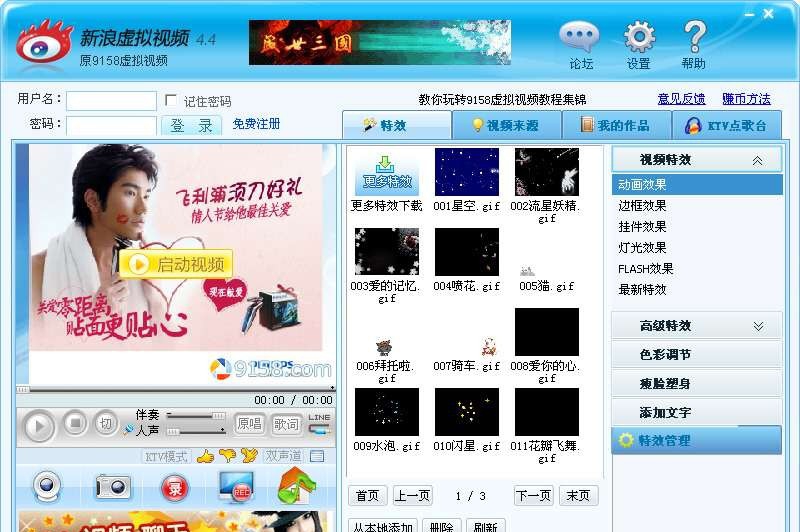Toggle 双声道 dual channel
Image resolution: width=800 pixels, height=532 pixels.
tap(283, 455)
